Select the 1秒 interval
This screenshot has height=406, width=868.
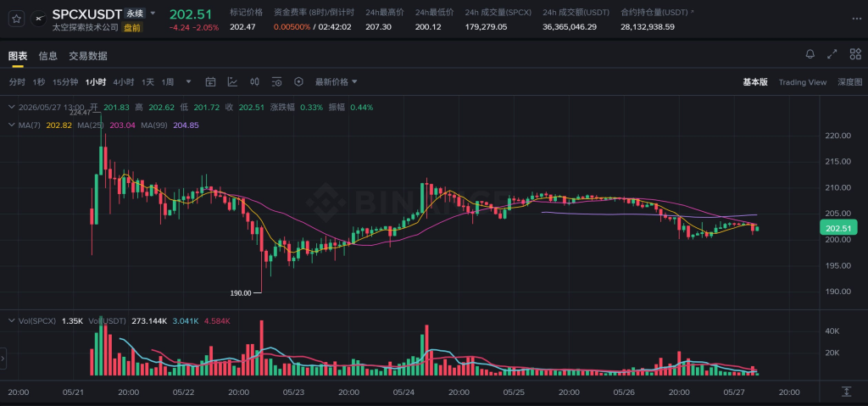pos(39,82)
